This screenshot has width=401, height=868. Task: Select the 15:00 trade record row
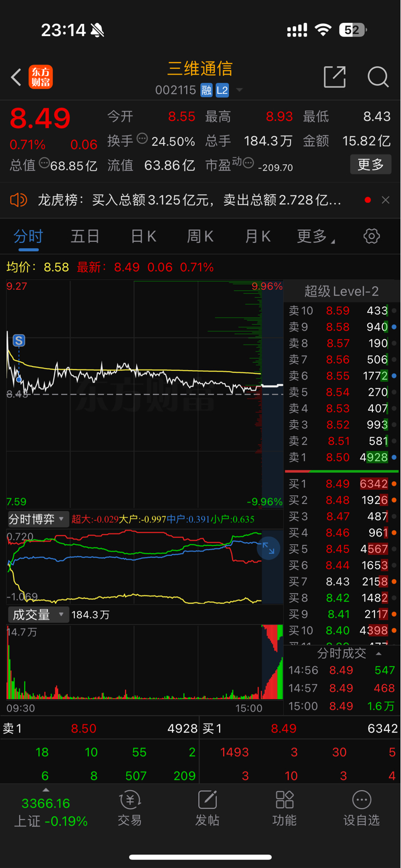(x=342, y=706)
